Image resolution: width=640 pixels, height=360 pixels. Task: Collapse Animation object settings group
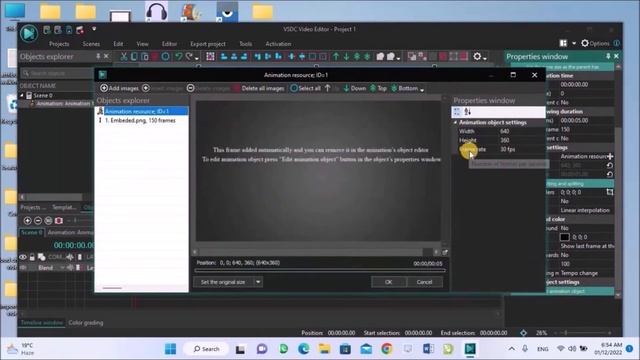456,122
